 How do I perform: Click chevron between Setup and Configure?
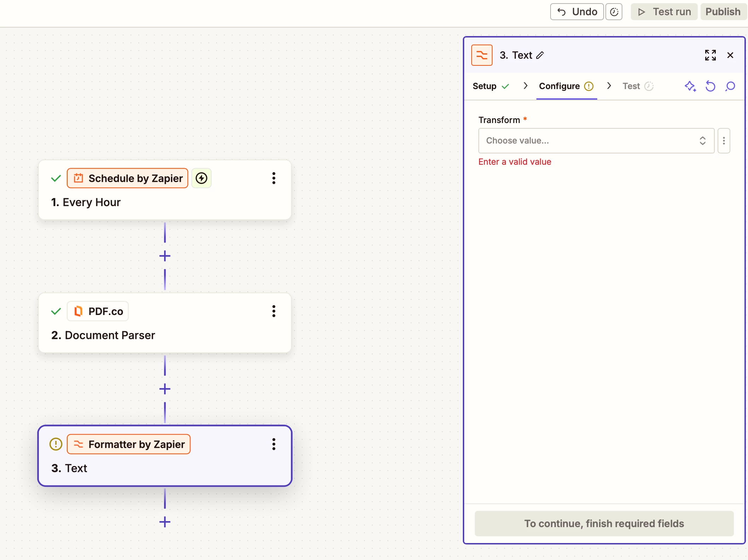525,86
